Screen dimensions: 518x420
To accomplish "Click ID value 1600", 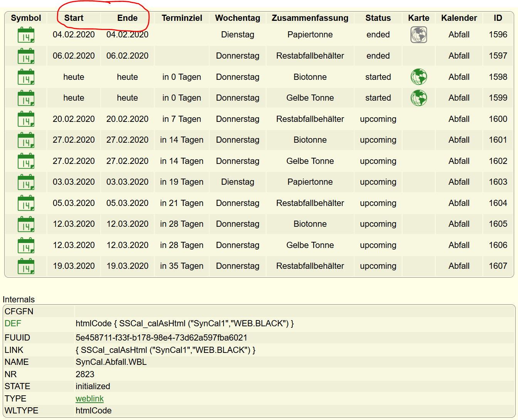I will pyautogui.click(x=498, y=119).
